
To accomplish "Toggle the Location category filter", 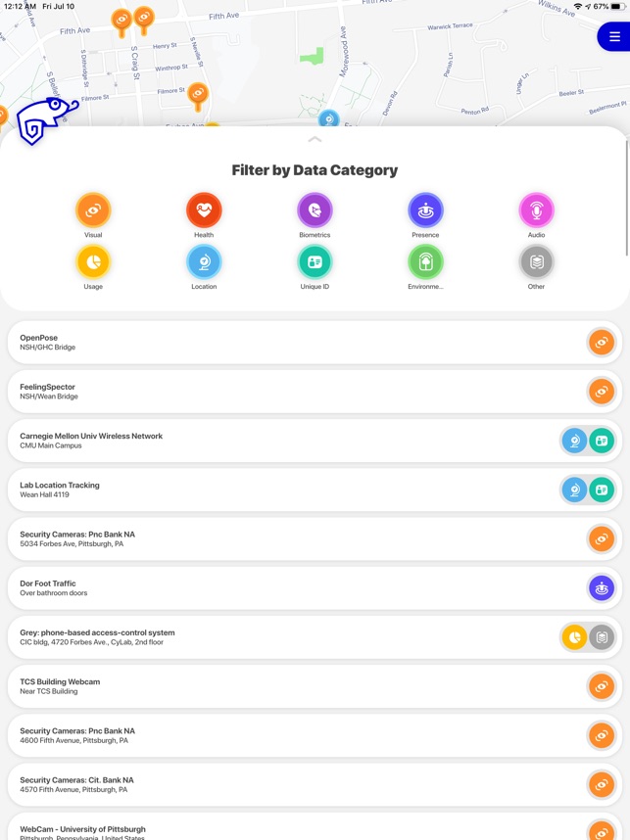I will [204, 261].
